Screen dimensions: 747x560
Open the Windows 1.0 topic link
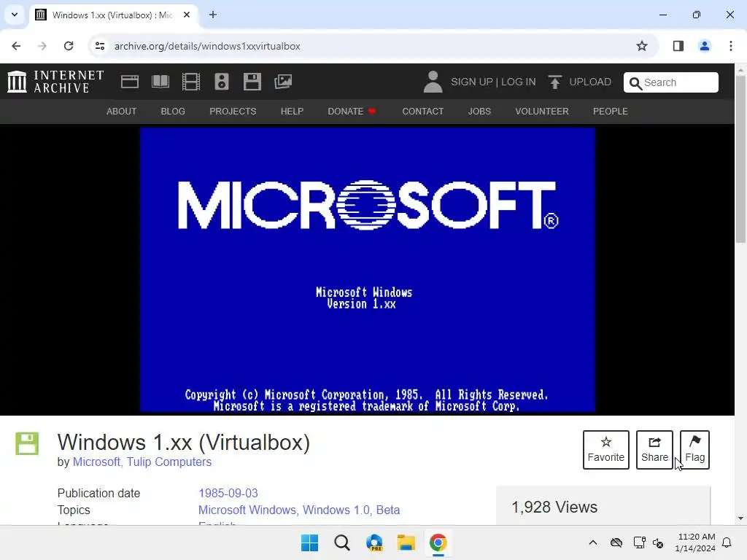pyautogui.click(x=336, y=510)
